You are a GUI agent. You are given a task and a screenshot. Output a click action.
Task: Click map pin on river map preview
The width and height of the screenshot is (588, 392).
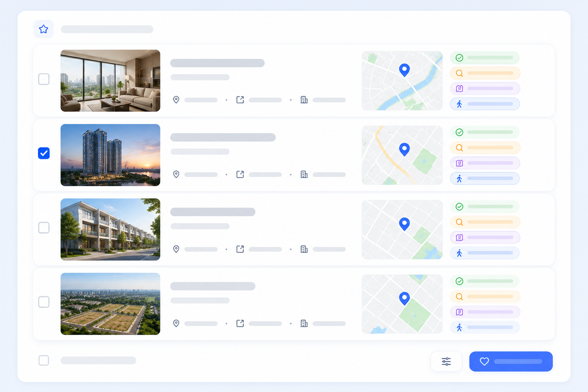tap(404, 70)
